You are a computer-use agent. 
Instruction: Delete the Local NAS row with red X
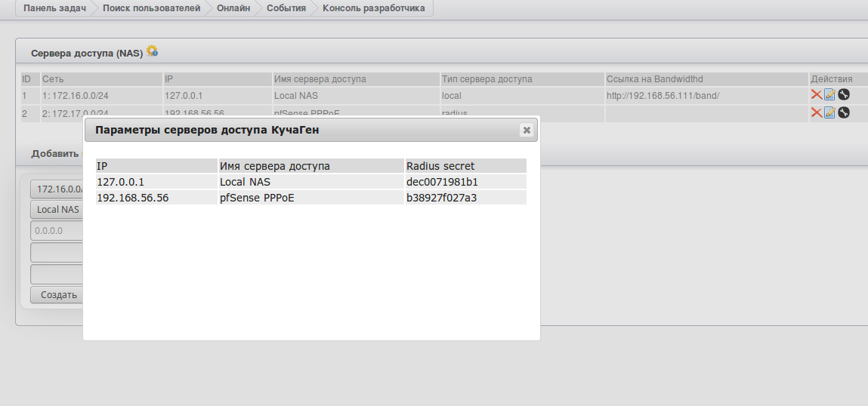816,95
